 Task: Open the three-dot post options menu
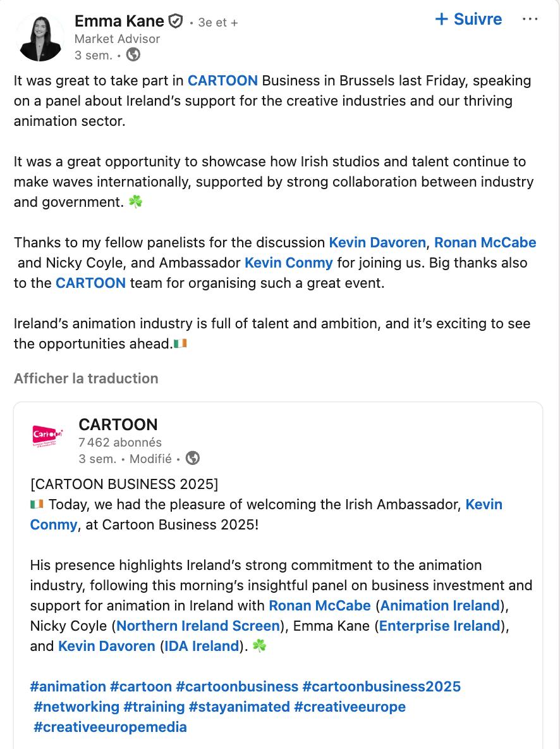click(530, 20)
